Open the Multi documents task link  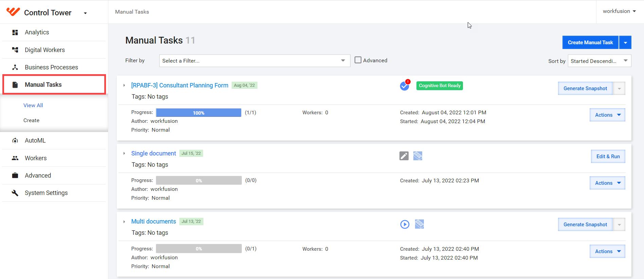click(x=154, y=221)
